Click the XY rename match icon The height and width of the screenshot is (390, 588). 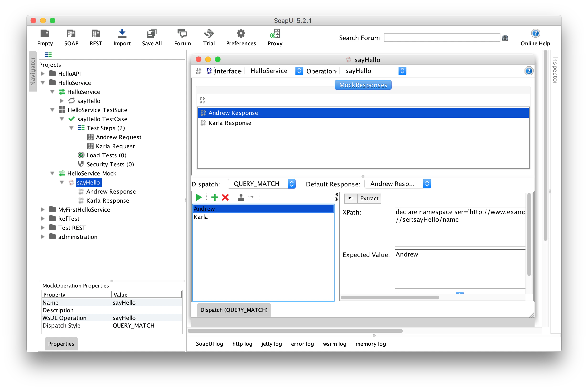tap(251, 197)
